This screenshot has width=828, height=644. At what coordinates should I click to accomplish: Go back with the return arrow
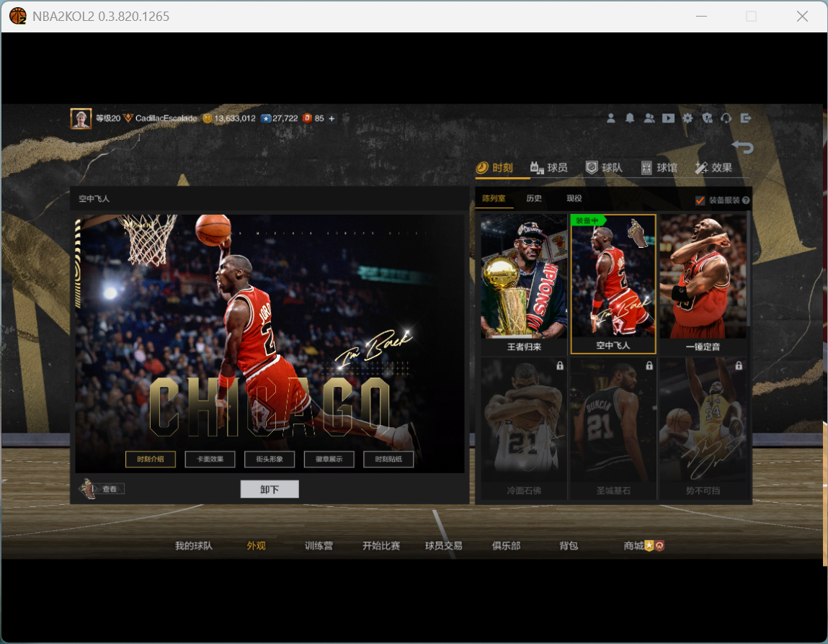[x=742, y=147]
